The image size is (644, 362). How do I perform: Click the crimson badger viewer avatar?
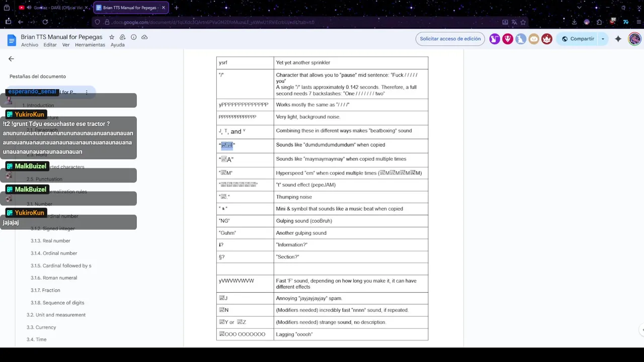coord(508,39)
